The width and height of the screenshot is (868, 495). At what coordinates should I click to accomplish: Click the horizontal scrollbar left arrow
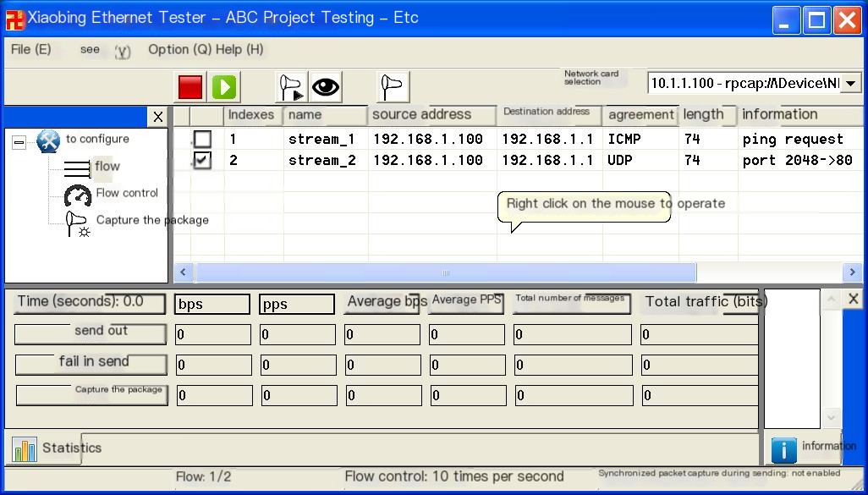point(184,272)
